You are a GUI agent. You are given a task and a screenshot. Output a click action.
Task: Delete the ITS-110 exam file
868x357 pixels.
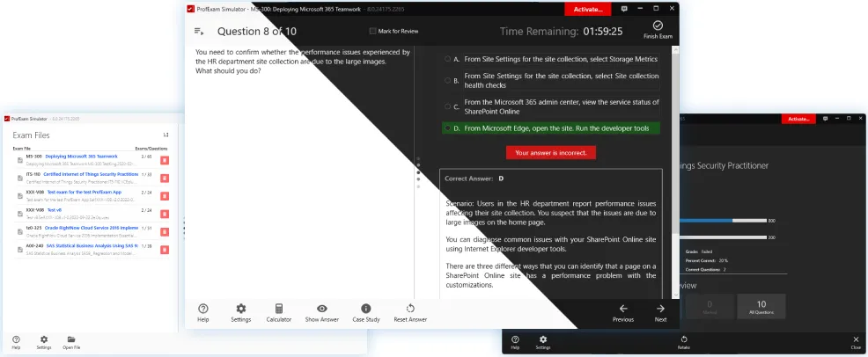165,178
